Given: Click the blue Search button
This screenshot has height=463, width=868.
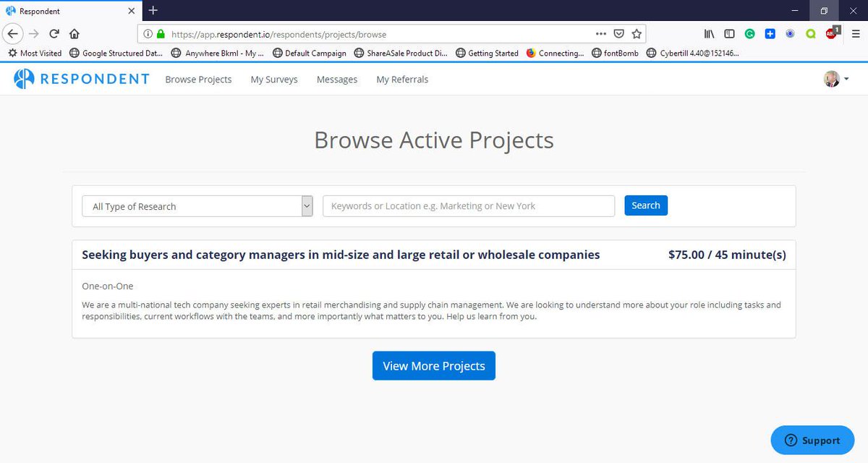Looking at the screenshot, I should click(646, 205).
